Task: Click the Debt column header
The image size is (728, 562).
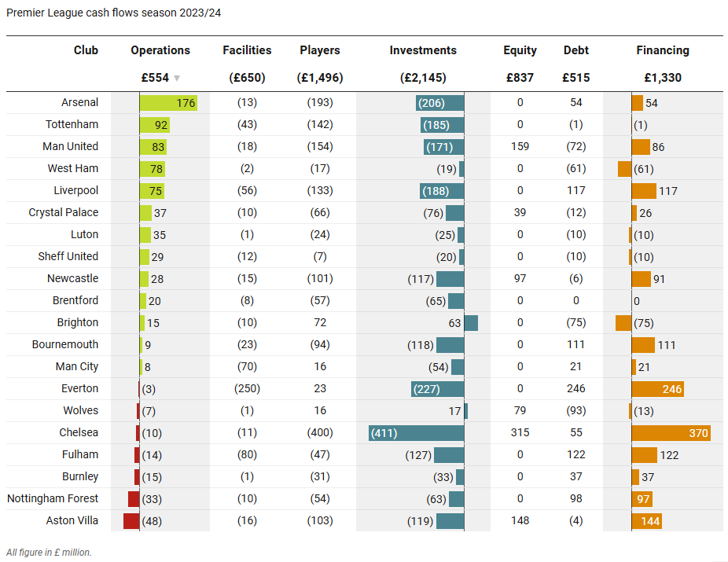Action: (x=576, y=50)
